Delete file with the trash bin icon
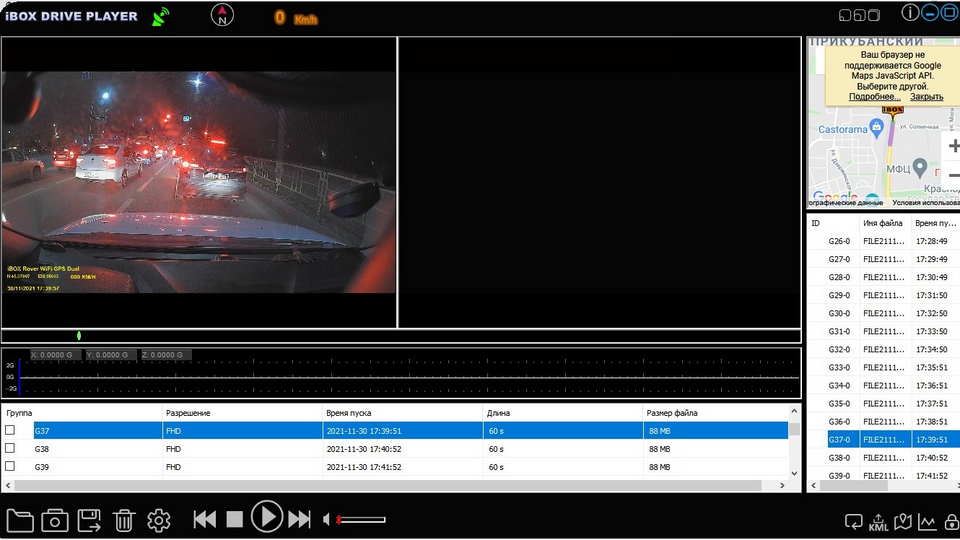Screen dimensions: 960x540 coord(124,520)
